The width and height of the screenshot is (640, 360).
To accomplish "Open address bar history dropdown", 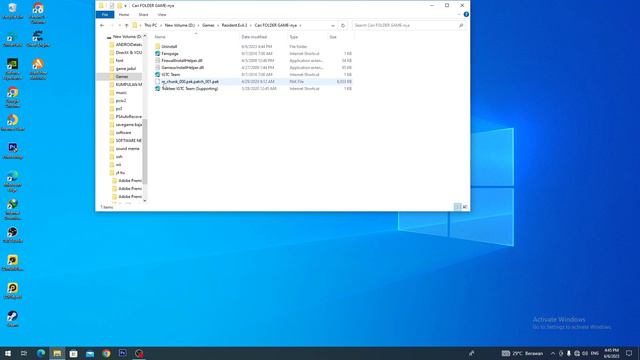I will tap(333, 25).
